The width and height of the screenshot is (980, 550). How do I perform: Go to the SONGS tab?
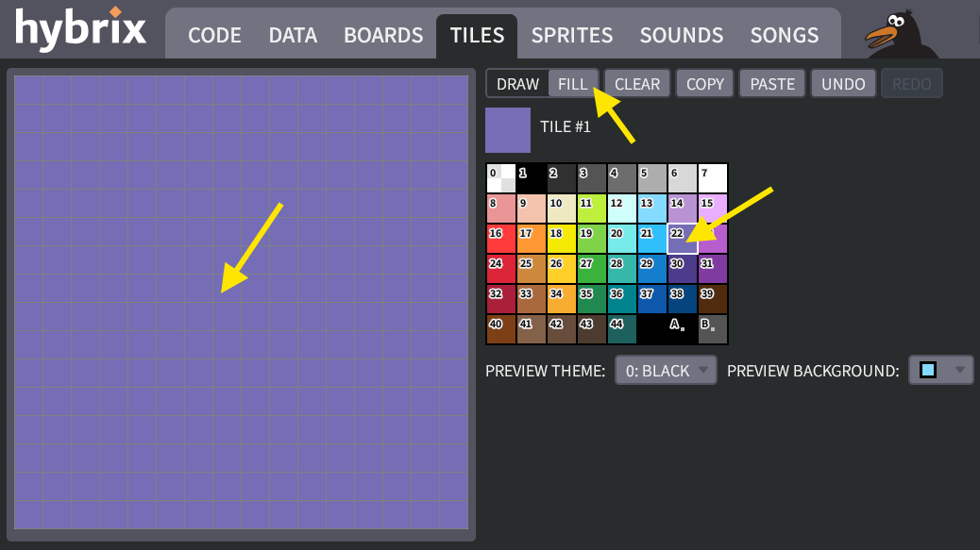point(784,36)
